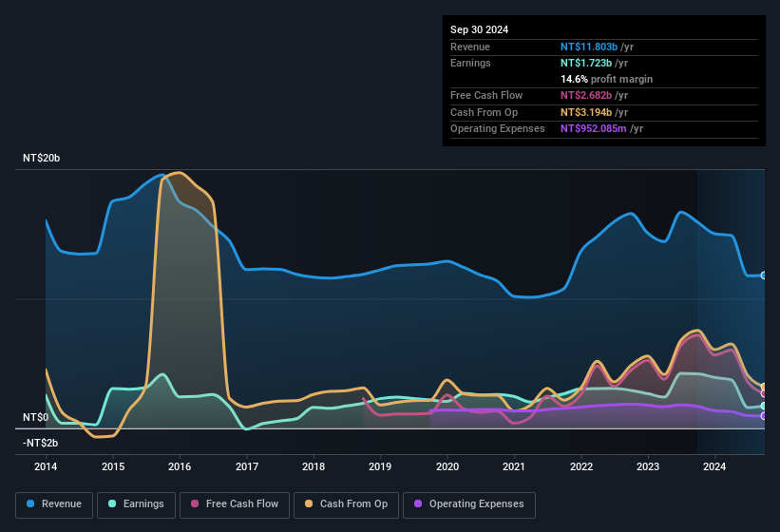
Task: Toggle the Free Cash Flow legend button
Action: 235,504
